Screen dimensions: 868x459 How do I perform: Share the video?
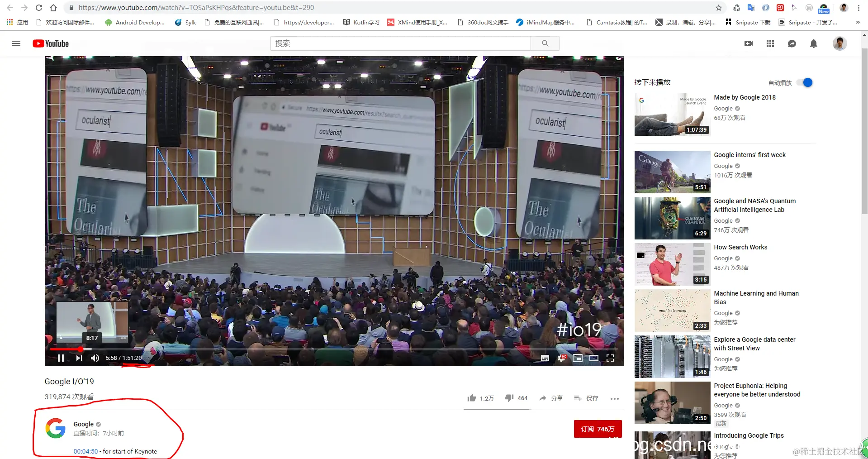(x=551, y=398)
